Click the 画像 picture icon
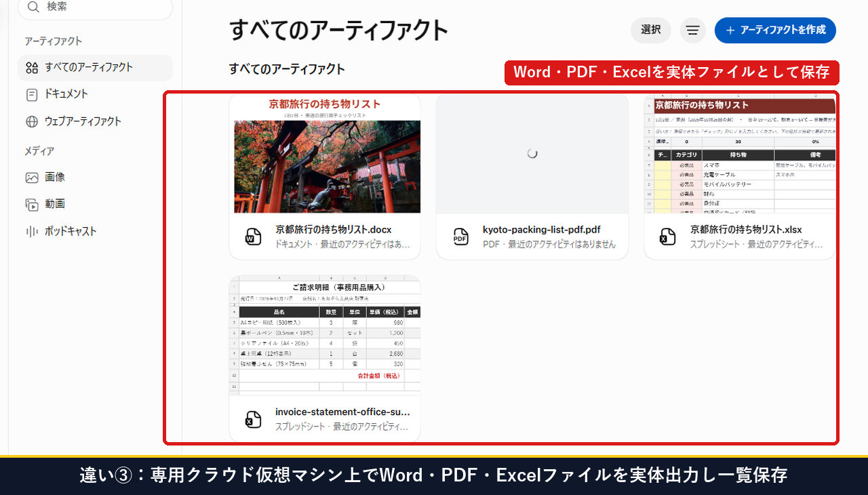Screen dimensions: 868x495 tap(32, 177)
